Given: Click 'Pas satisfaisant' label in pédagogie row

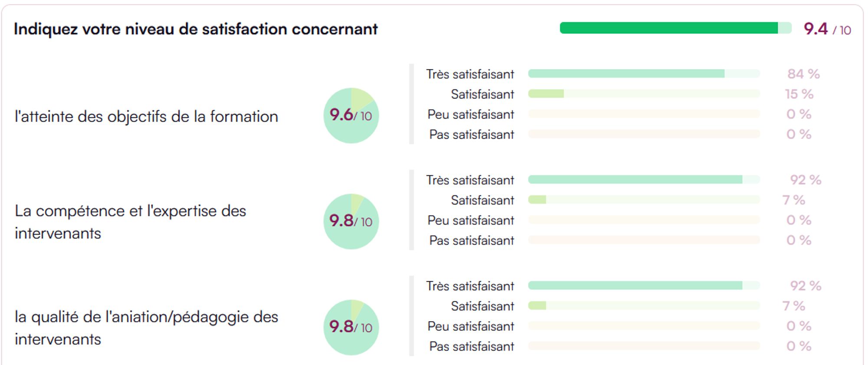Looking at the screenshot, I should click(x=472, y=346).
